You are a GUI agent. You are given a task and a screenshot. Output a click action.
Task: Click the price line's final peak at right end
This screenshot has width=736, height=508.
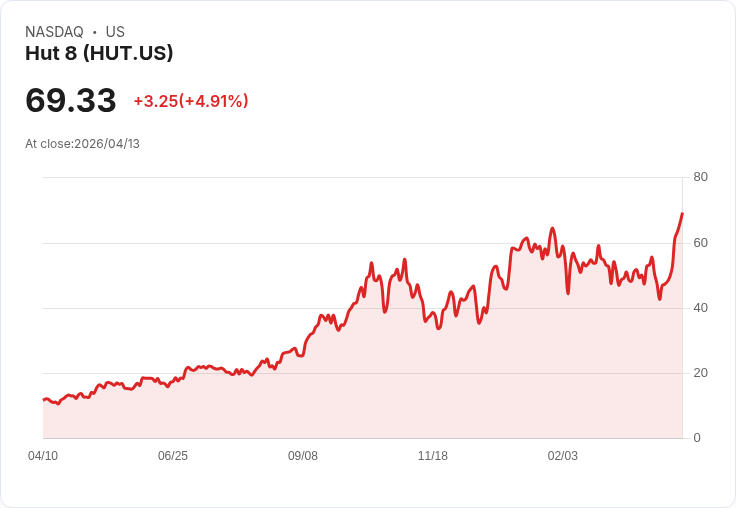(x=682, y=213)
